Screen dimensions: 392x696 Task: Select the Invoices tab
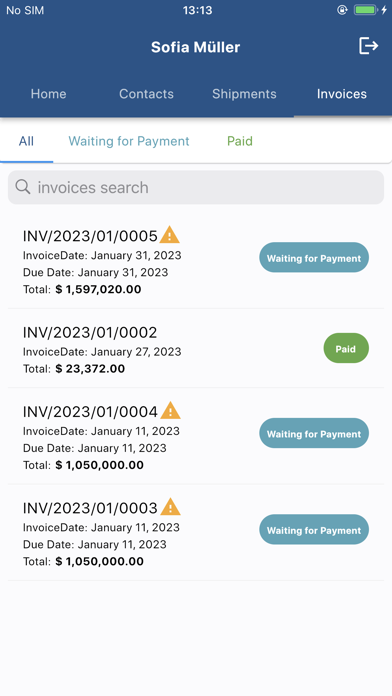pyautogui.click(x=342, y=94)
